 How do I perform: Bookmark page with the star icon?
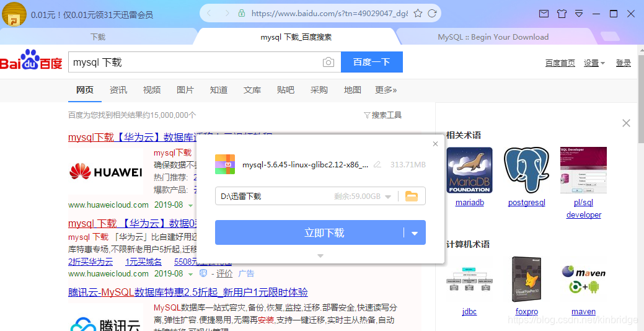(418, 14)
